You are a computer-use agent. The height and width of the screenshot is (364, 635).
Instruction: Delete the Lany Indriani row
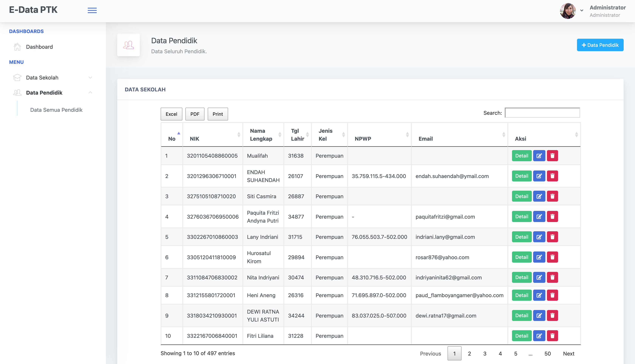click(552, 237)
